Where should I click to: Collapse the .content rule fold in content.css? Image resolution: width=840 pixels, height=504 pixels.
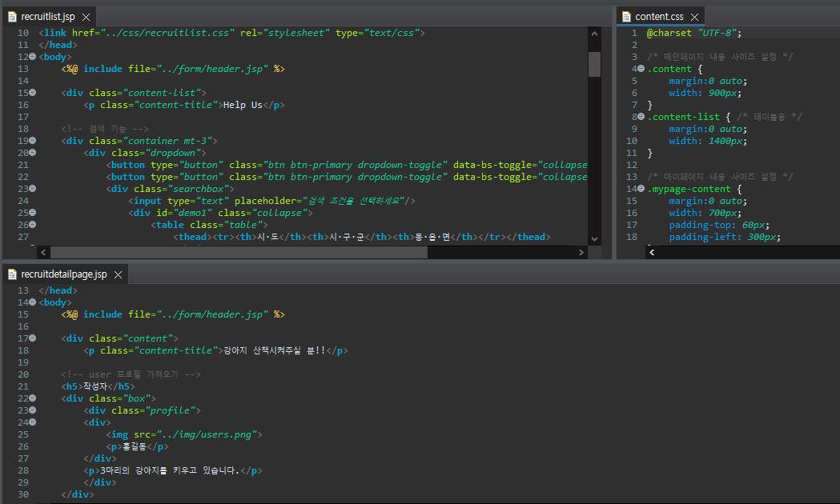tap(641, 69)
